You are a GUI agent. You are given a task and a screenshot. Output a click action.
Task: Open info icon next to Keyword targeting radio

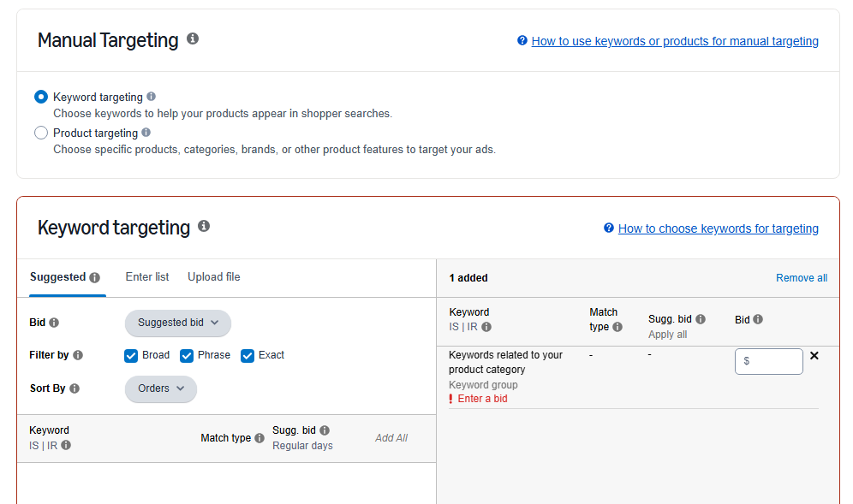point(152,96)
